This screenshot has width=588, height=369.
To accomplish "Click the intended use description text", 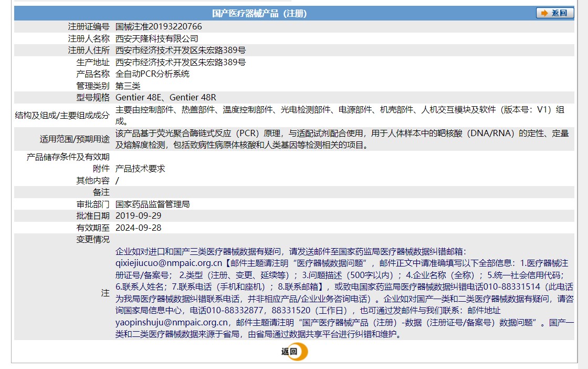I will click(342, 139).
